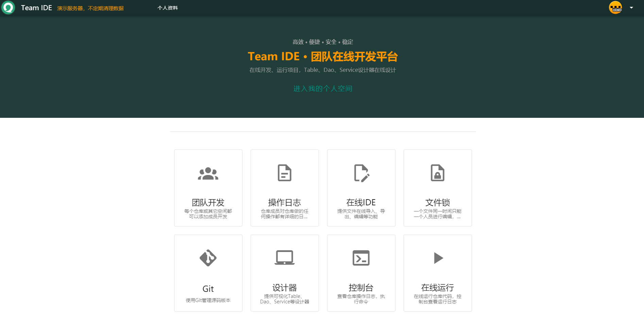
Task: Open the 团队开发 feature card
Action: click(208, 188)
